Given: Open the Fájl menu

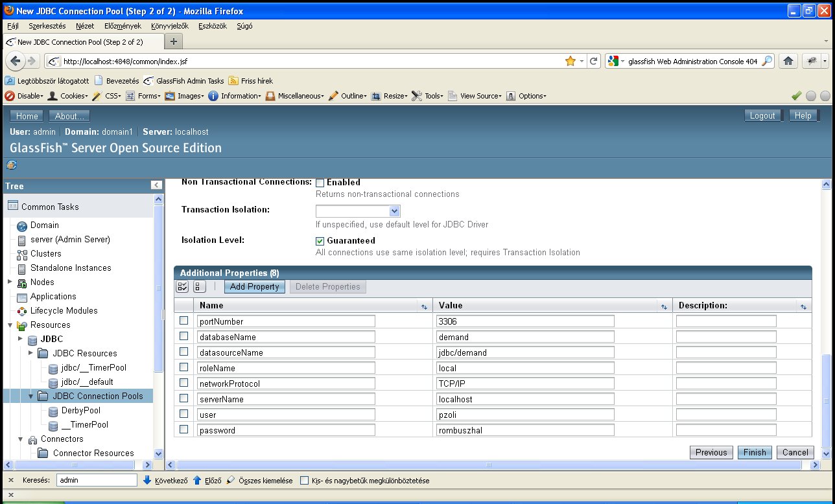Looking at the screenshot, I should point(13,26).
